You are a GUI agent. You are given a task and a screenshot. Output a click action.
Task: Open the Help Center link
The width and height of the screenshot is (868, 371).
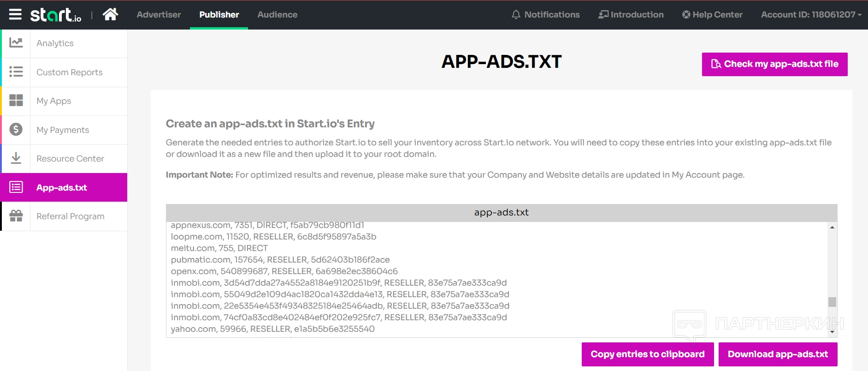coord(712,15)
